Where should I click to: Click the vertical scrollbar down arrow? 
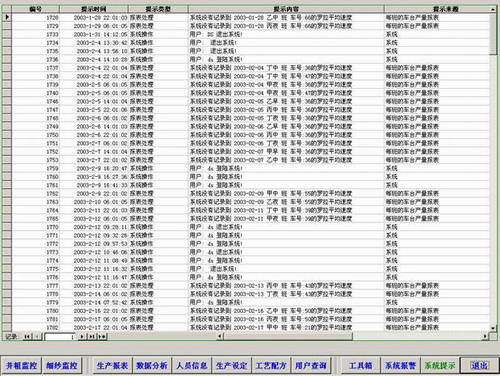click(x=493, y=328)
